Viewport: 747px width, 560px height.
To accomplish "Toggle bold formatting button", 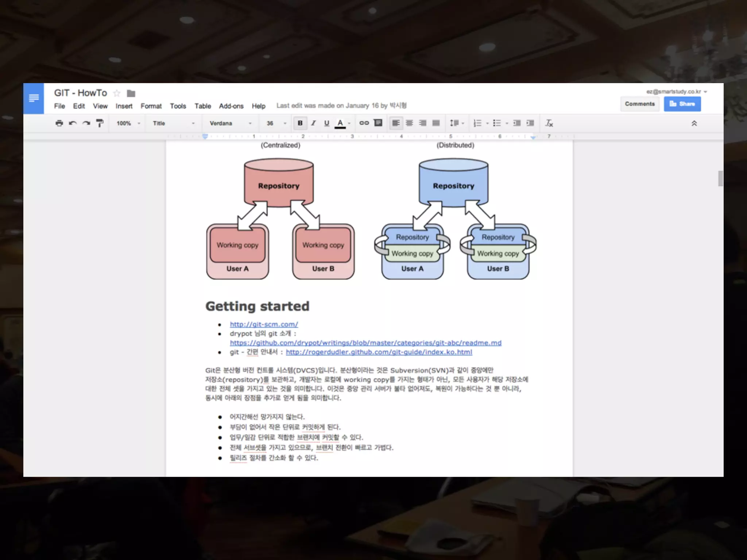I will pos(300,123).
